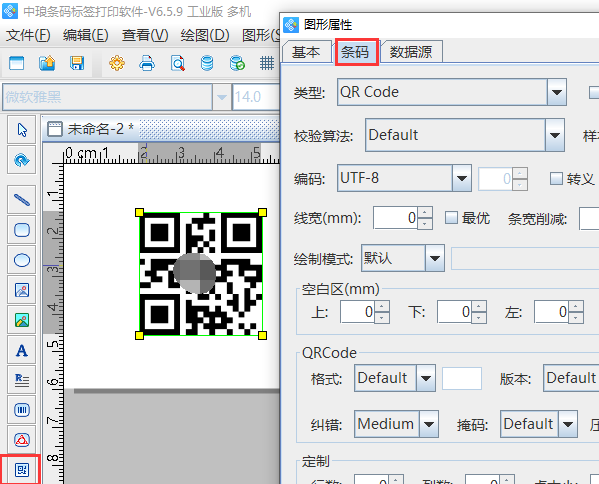This screenshot has width=599, height=484.
Task: Open the font name 微软雅黑 dropdown
Action: click(222, 97)
